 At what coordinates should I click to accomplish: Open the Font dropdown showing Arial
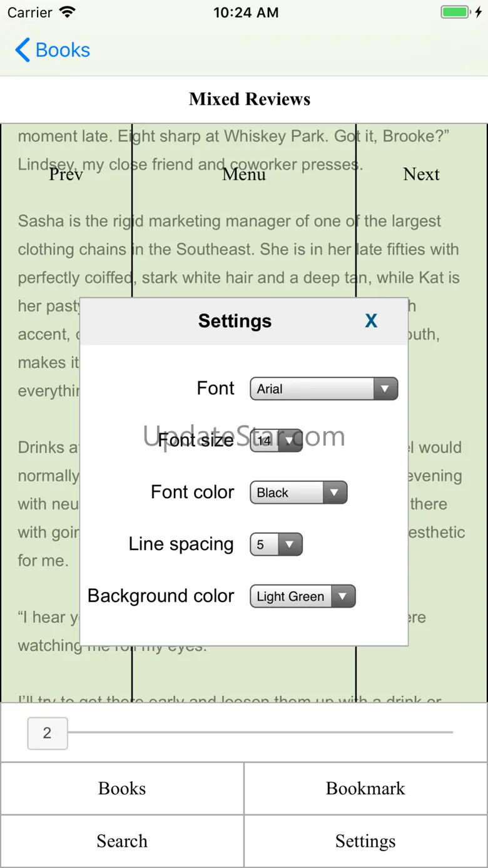tap(323, 389)
